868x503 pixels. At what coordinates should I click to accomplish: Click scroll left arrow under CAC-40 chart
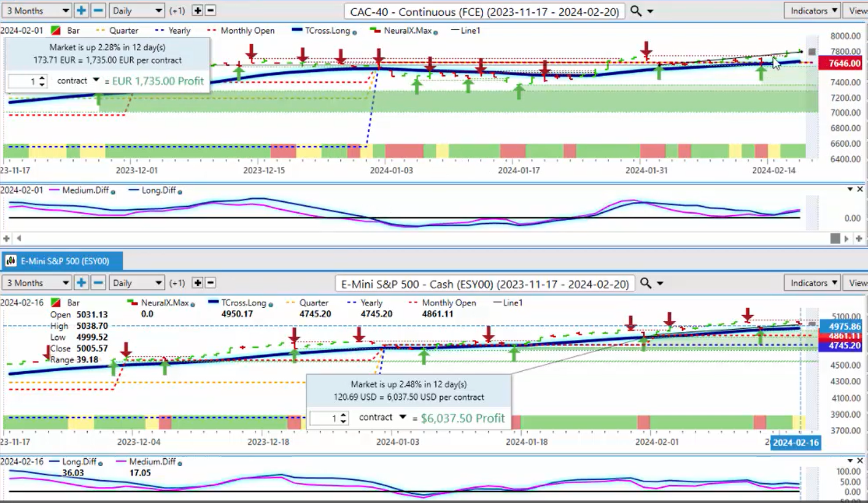point(18,238)
